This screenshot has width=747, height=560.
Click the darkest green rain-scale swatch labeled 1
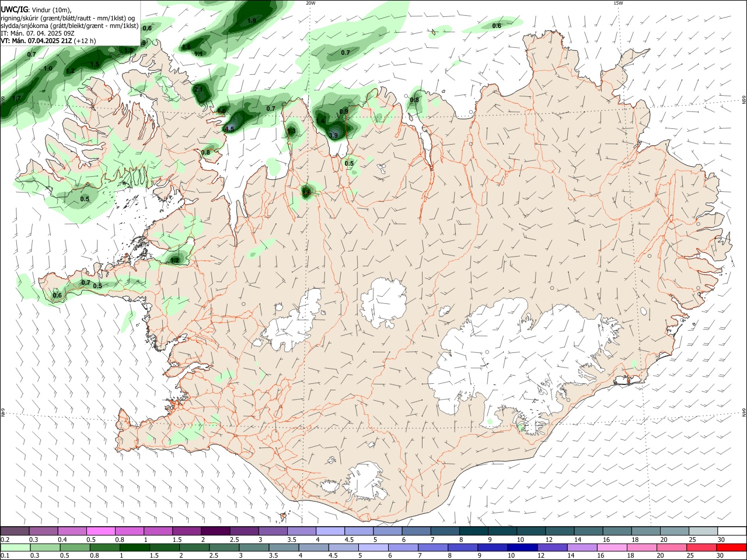(135, 548)
